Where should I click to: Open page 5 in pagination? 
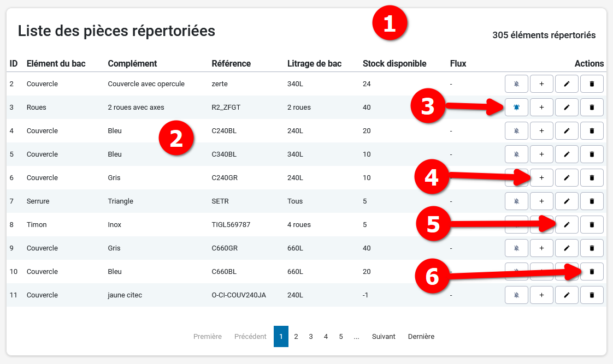pyautogui.click(x=341, y=337)
